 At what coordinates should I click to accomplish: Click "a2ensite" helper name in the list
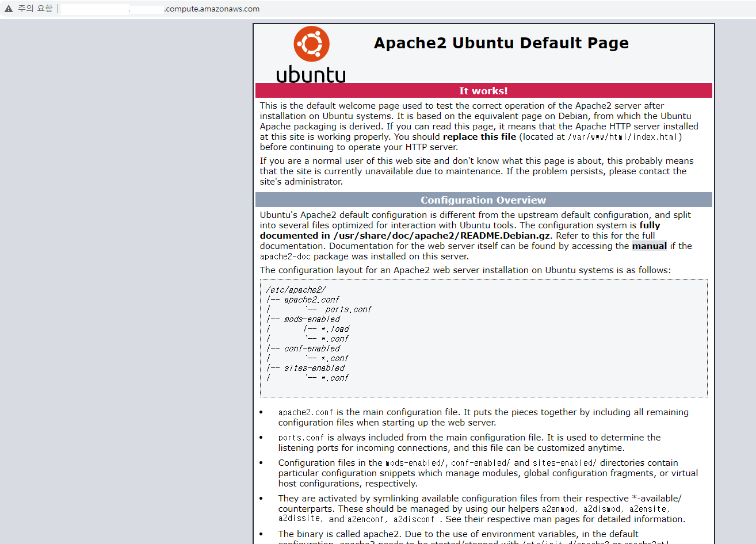point(648,509)
